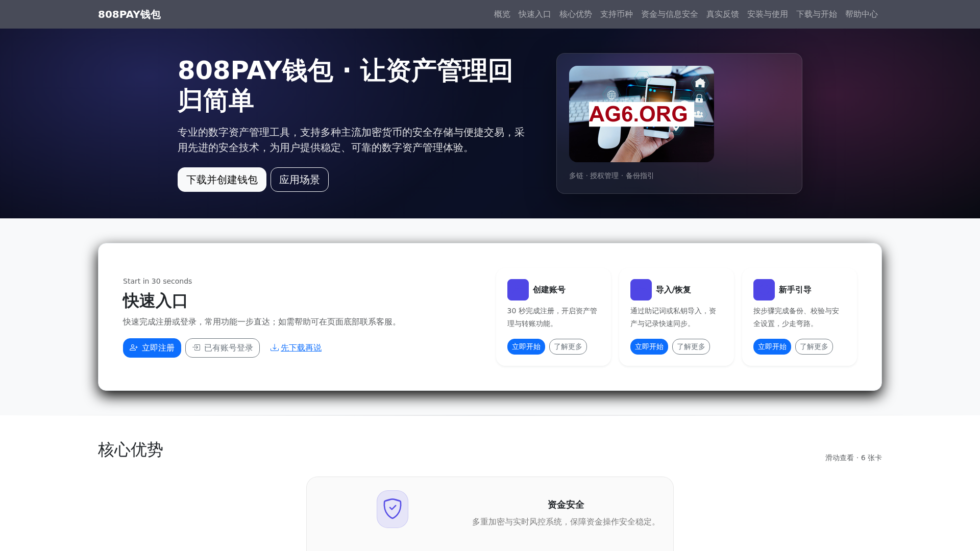Click 了解更多 on the 创建账号 card
The width and height of the screenshot is (980, 551).
(568, 346)
